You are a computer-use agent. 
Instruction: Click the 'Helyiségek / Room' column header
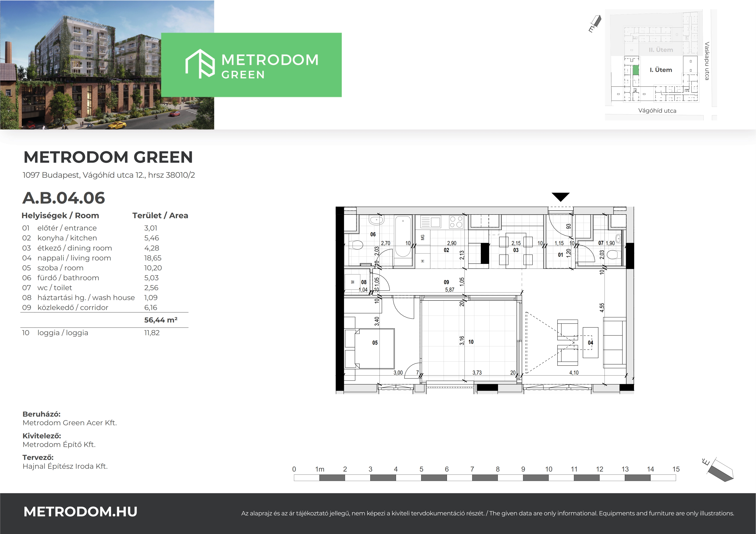[x=60, y=215]
